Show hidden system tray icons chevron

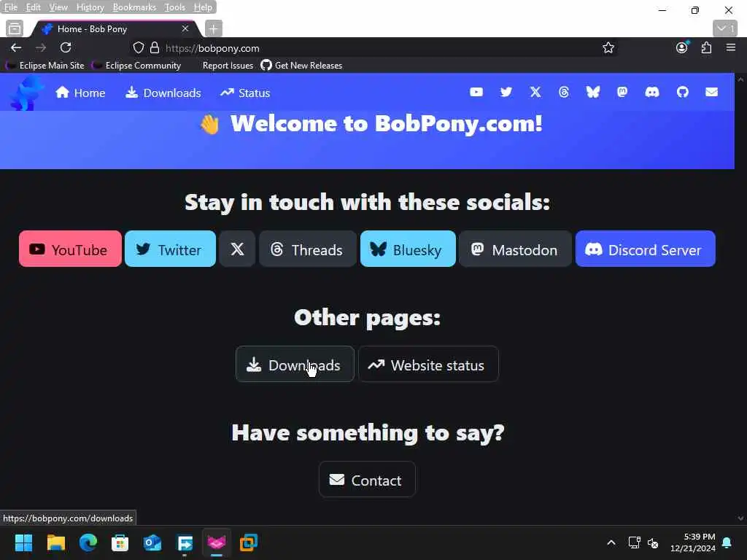point(611,542)
